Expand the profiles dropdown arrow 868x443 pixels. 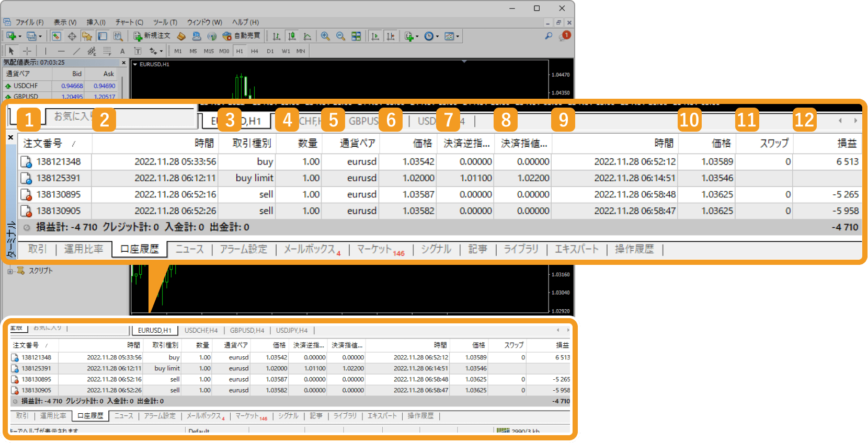(x=40, y=37)
